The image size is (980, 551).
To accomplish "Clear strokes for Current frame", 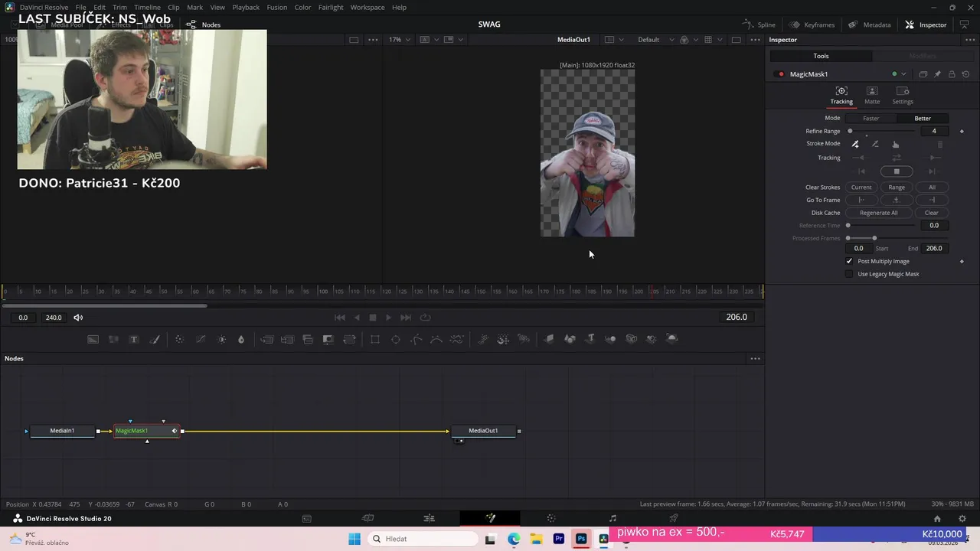I will pyautogui.click(x=861, y=187).
